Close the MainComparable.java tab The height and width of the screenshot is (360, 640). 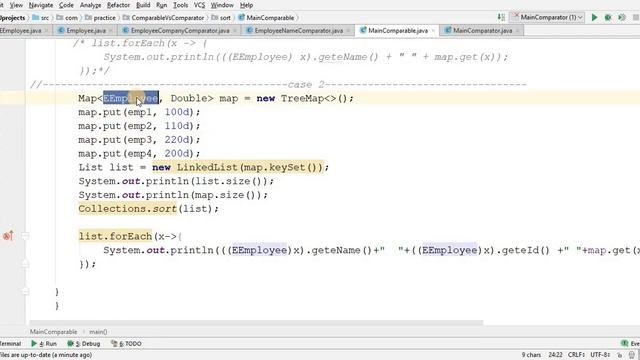(x=433, y=31)
